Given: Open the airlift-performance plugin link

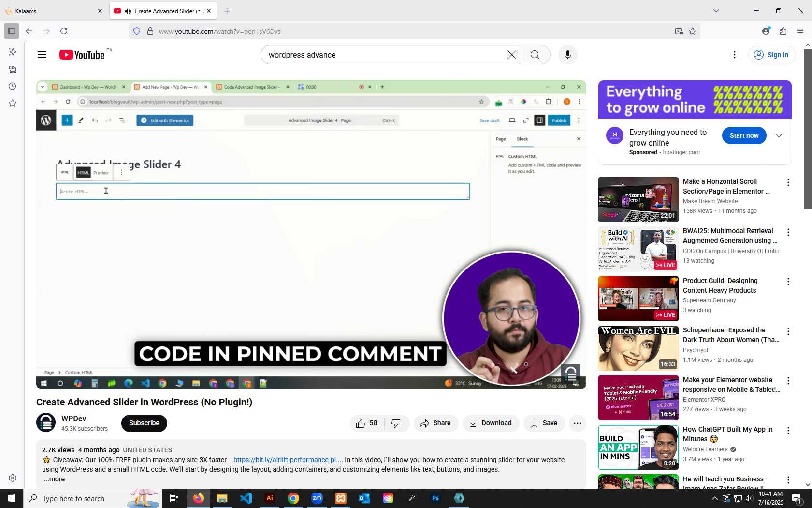Looking at the screenshot, I should click(x=288, y=460).
